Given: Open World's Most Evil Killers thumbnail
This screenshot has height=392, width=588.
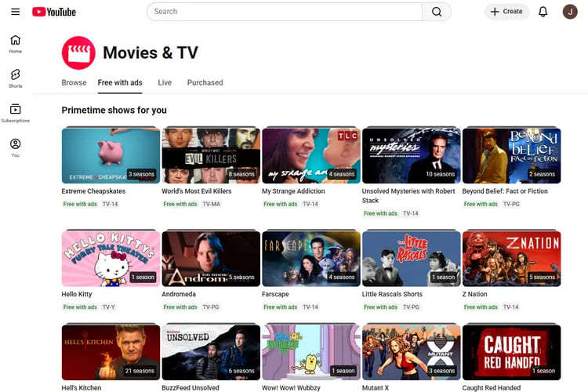Looking at the screenshot, I should tap(211, 156).
